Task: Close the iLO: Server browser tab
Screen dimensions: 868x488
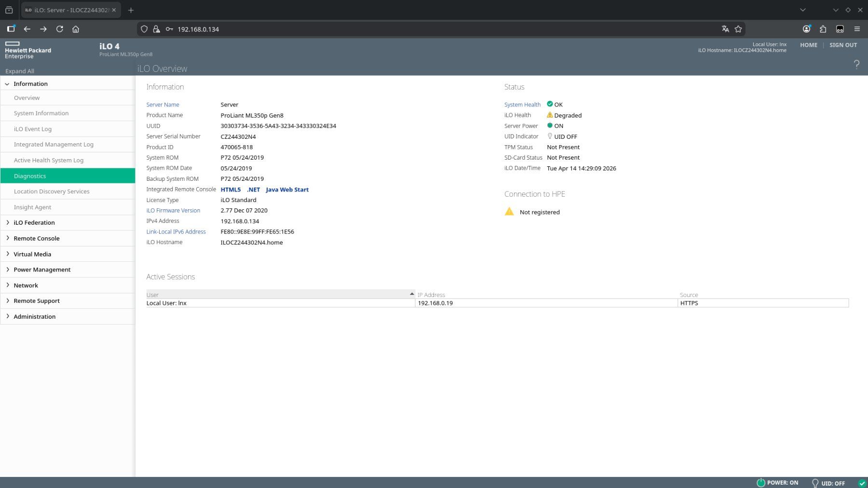Action: [114, 10]
